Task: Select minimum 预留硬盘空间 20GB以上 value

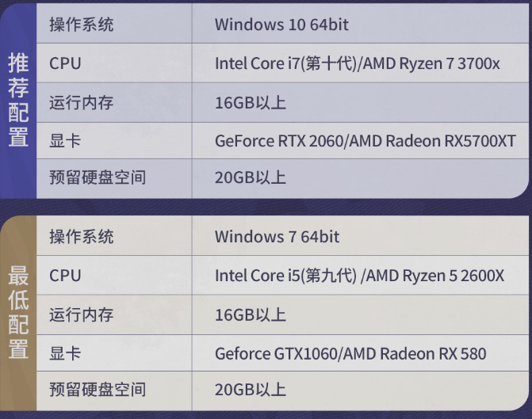Action: pyautogui.click(x=251, y=390)
